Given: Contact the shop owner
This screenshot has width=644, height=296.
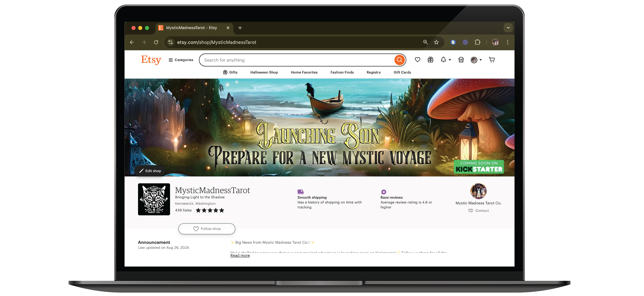Looking at the screenshot, I should [x=478, y=211].
